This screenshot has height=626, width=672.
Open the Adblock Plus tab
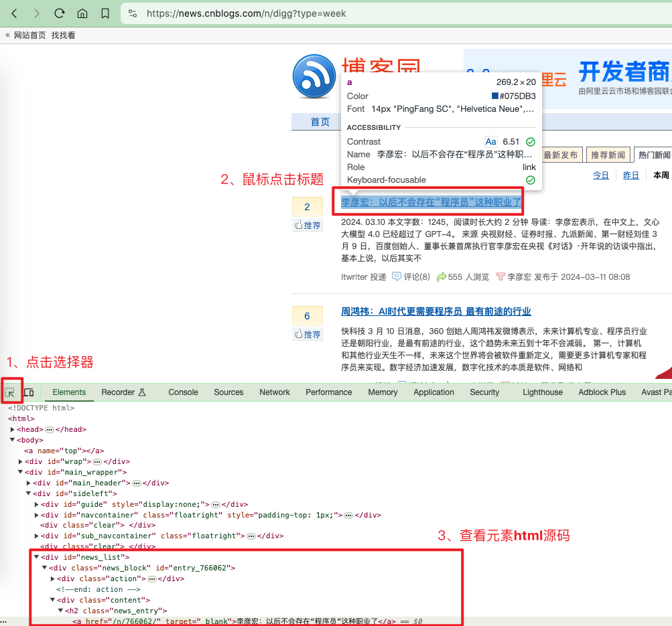coord(602,392)
